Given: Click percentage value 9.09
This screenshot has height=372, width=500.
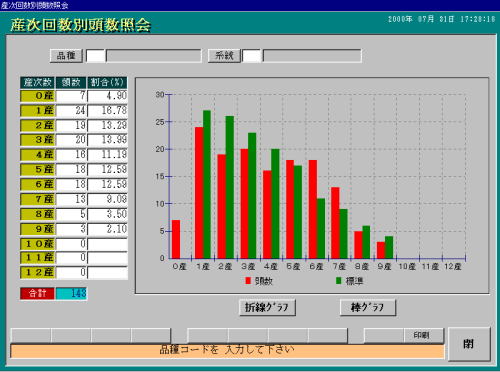Looking at the screenshot, I should point(108,199).
